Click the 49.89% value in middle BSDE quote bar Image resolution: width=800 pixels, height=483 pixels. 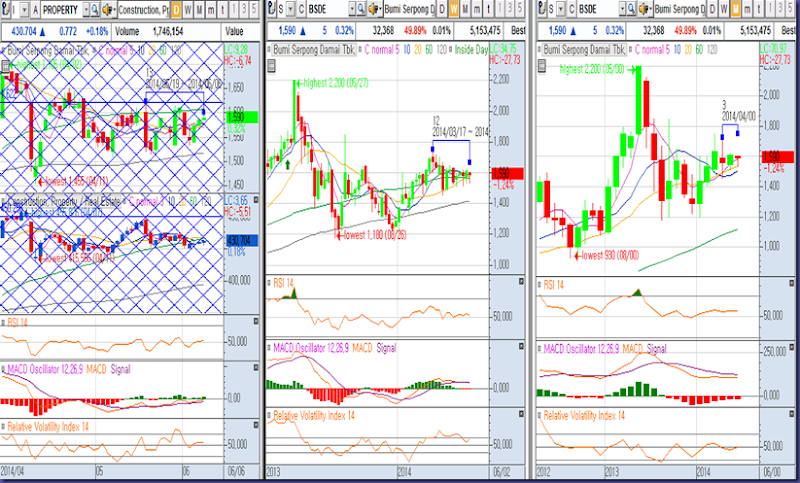point(414,31)
